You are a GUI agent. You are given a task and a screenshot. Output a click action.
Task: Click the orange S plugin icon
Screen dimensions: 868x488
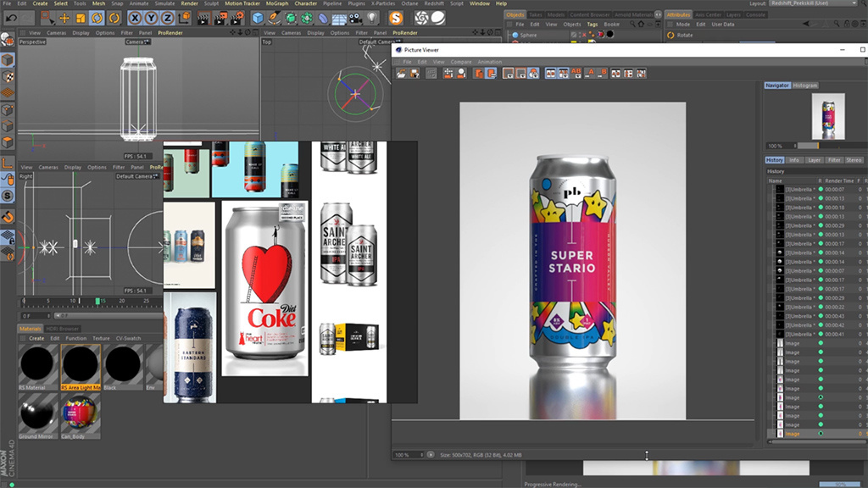396,19
